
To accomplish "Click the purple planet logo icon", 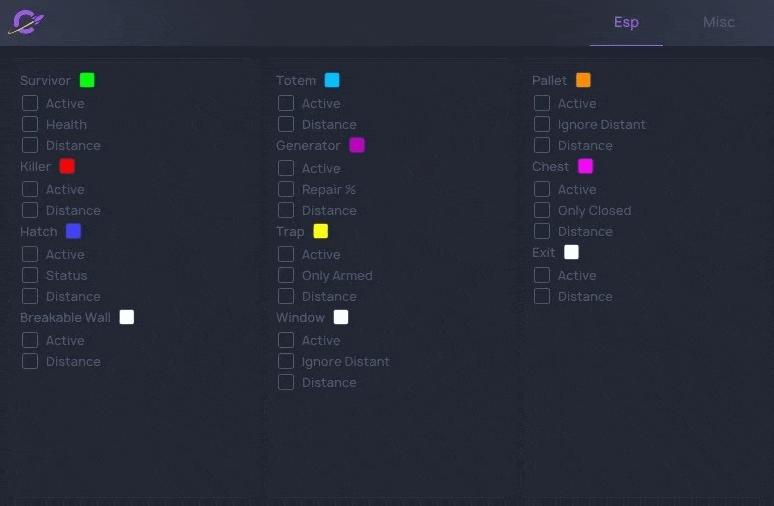I will coord(26,23).
